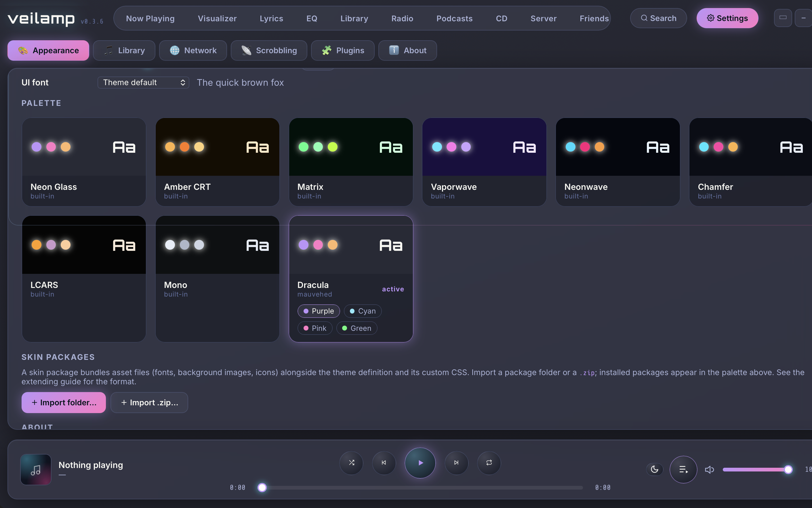Open the EQ view
812x508 pixels.
coord(312,18)
